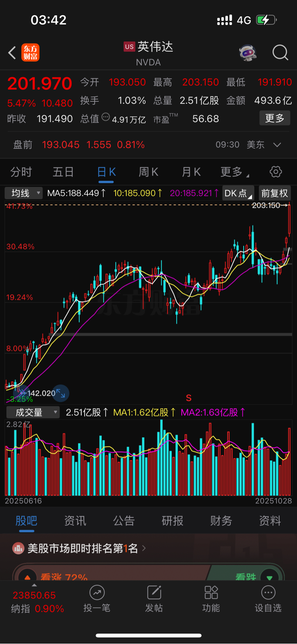This screenshot has width=297, height=644.
Task: Tap the red S marker on chart
Action: (x=189, y=398)
